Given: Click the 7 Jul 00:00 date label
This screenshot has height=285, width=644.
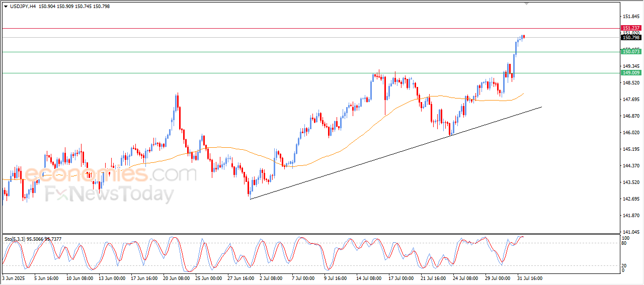Looking at the screenshot, I should (303, 277).
